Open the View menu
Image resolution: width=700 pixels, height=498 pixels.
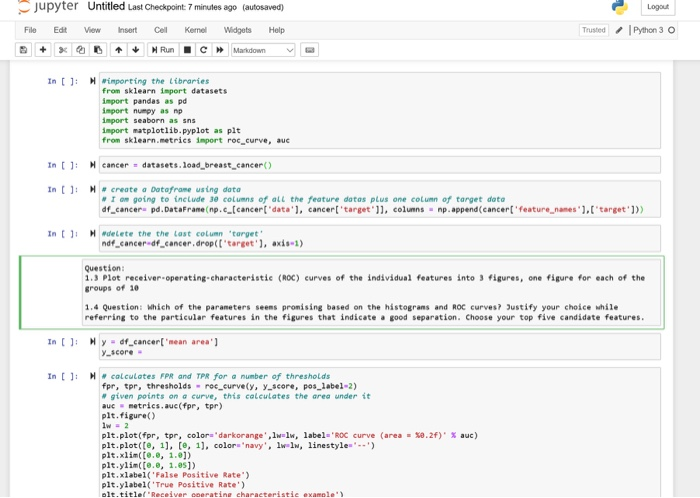coord(92,30)
